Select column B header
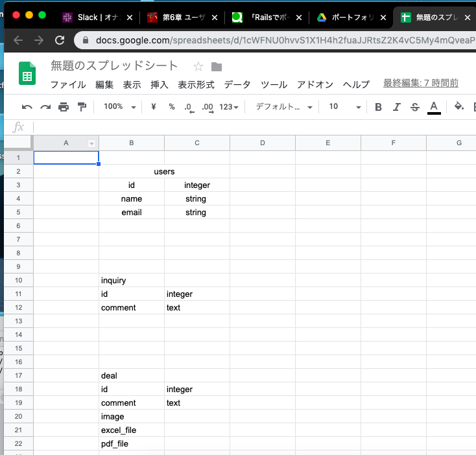This screenshot has width=476, height=455. click(132, 143)
